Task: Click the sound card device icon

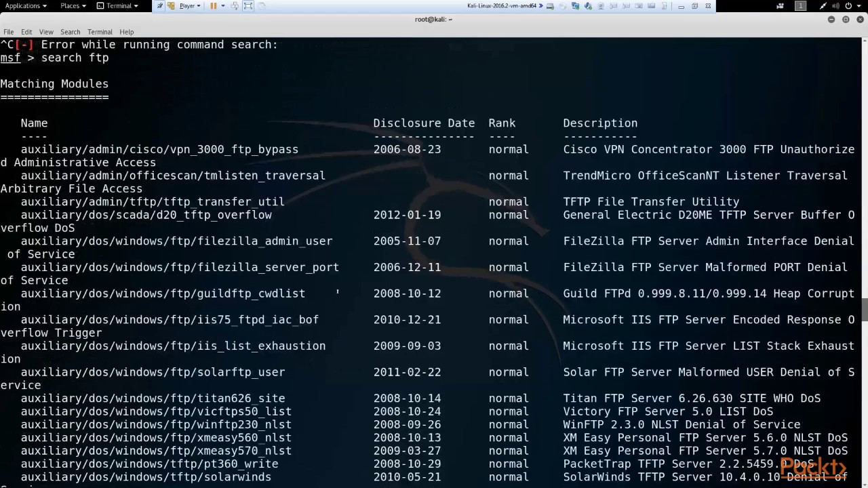Action: [588, 5]
